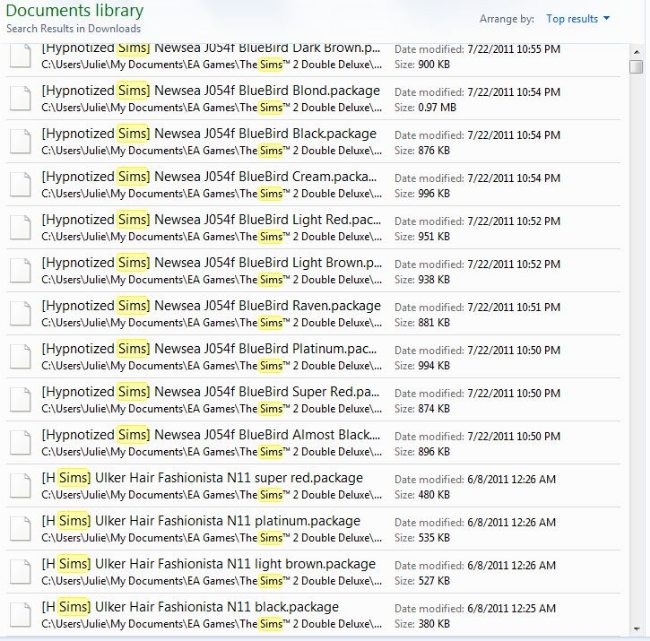Open the Top results arrange-by dropdown
Viewport: 650px width, 641px height.
(x=577, y=19)
